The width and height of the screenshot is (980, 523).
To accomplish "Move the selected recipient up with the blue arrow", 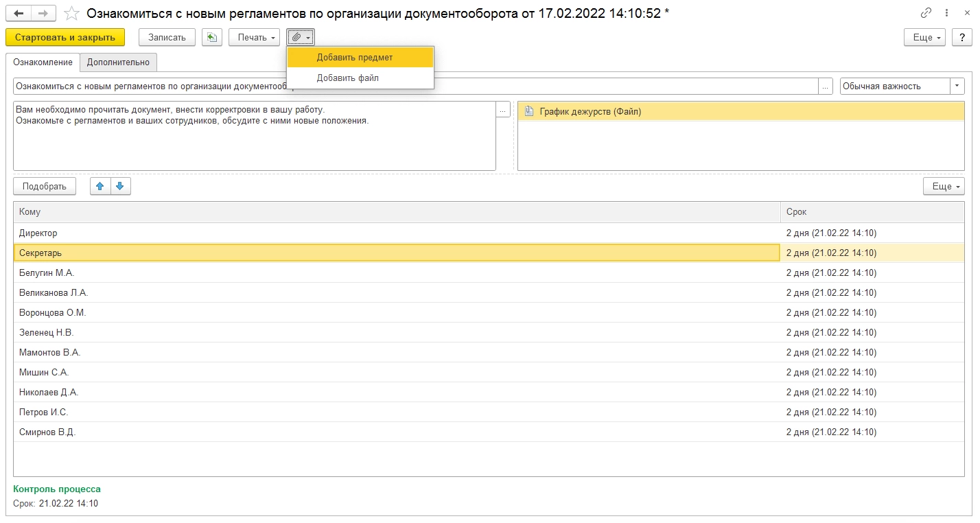I will 101,186.
